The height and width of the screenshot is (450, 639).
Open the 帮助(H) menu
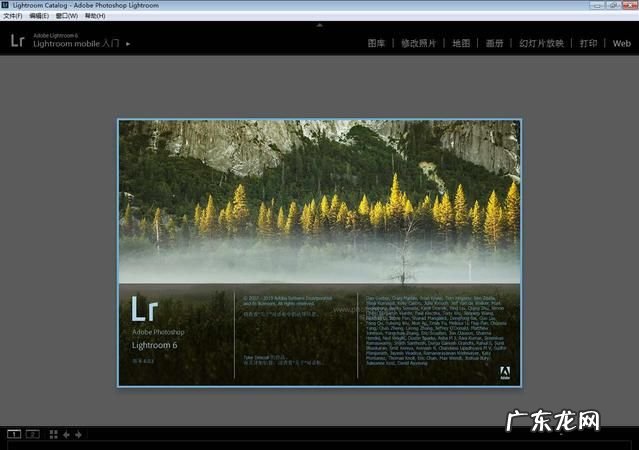[95, 16]
